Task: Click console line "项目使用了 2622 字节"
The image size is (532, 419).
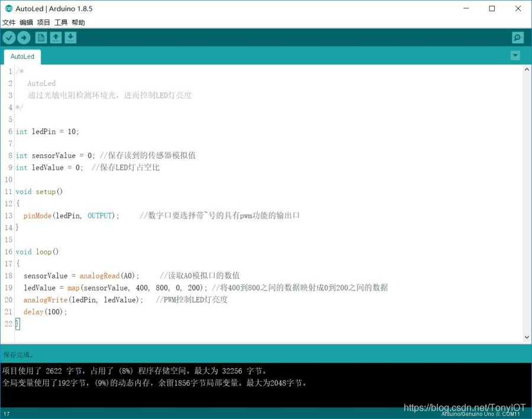Action: pos(42,370)
